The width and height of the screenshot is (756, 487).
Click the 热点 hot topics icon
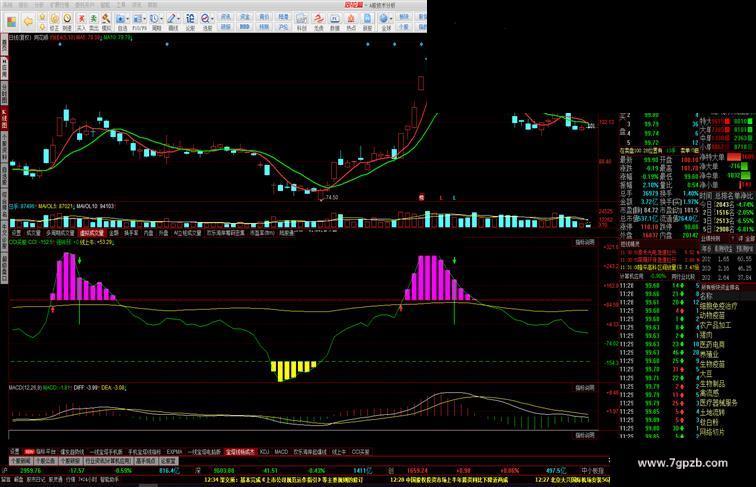point(351,21)
